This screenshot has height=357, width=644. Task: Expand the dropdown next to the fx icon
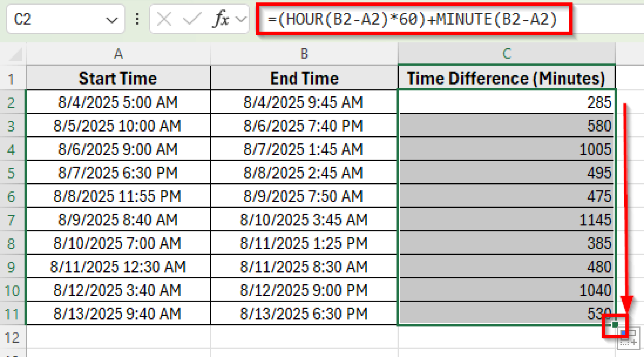[x=241, y=20]
